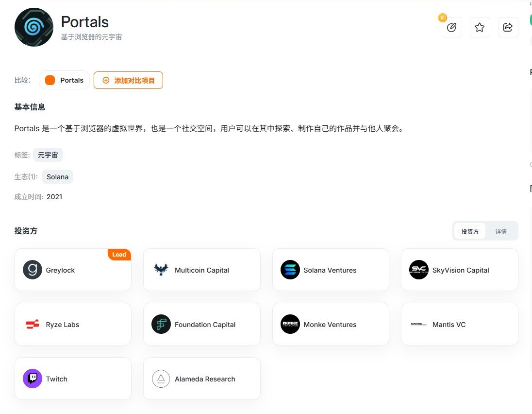The height and width of the screenshot is (414, 532).
Task: Click the 成立时间 2021 value
Action: click(54, 197)
